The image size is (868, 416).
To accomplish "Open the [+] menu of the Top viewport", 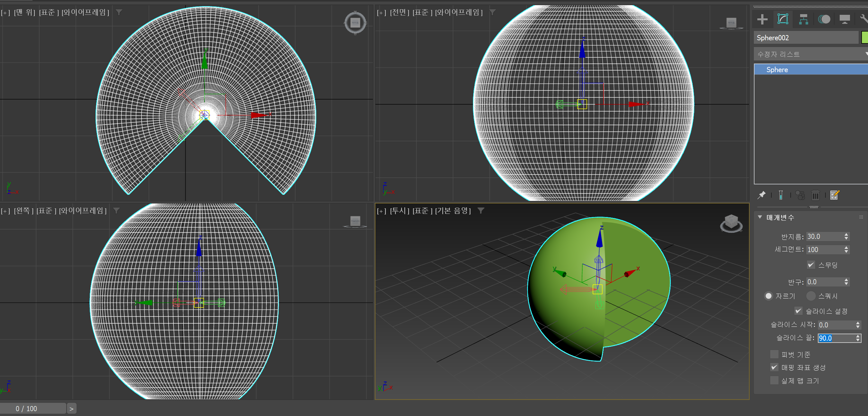I will 5,13.
